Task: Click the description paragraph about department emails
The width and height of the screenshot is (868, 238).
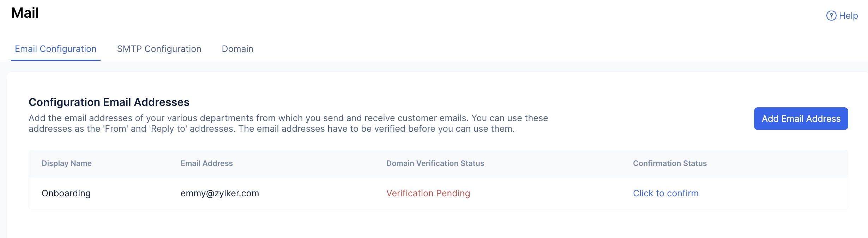Action: tap(288, 123)
